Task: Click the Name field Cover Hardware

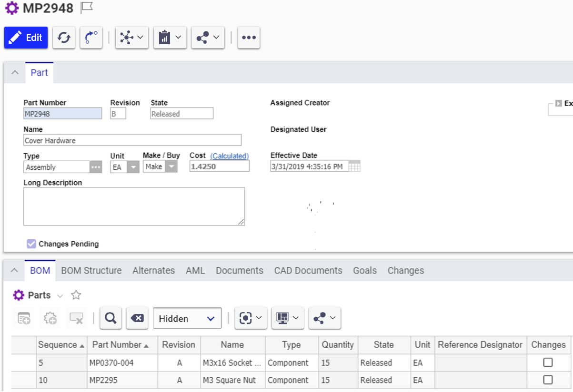Action: click(132, 140)
